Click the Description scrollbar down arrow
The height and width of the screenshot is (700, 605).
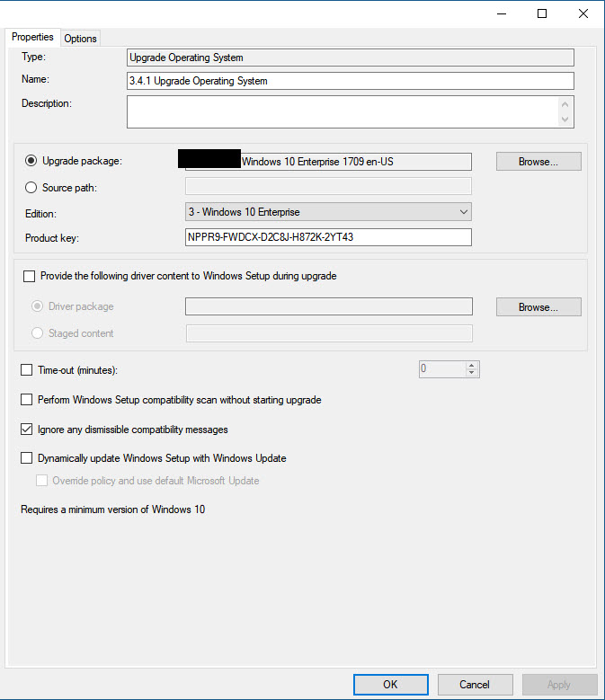coord(565,120)
